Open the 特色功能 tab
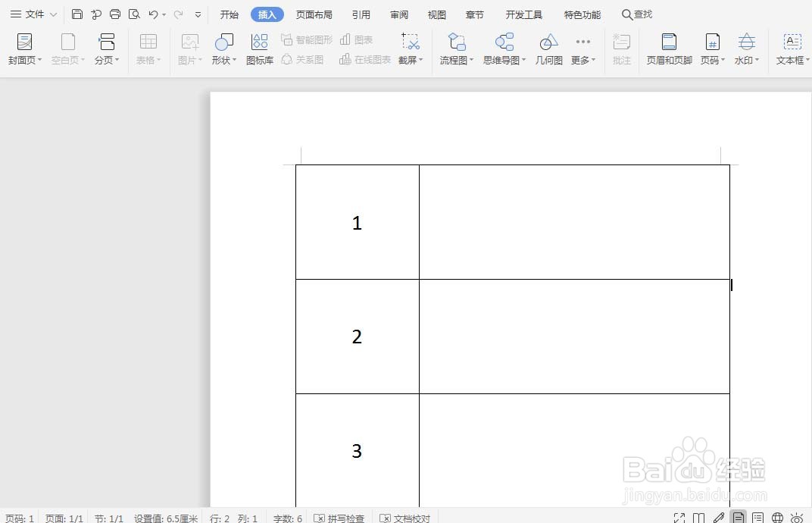Screen dimensions: 812x523 point(582,15)
